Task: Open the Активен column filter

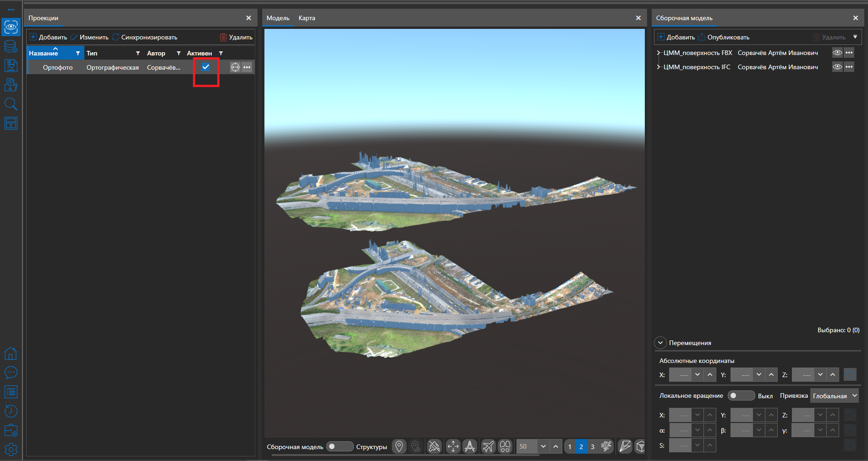Action: (221, 53)
